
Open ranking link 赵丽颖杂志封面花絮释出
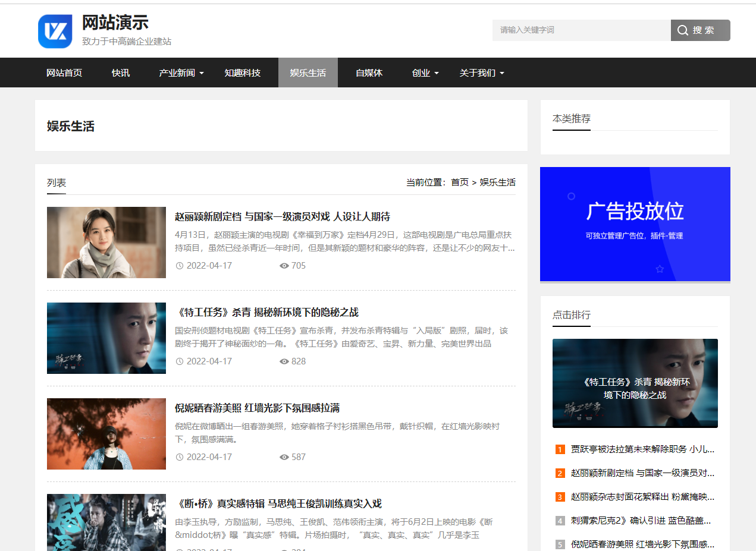pyautogui.click(x=643, y=497)
